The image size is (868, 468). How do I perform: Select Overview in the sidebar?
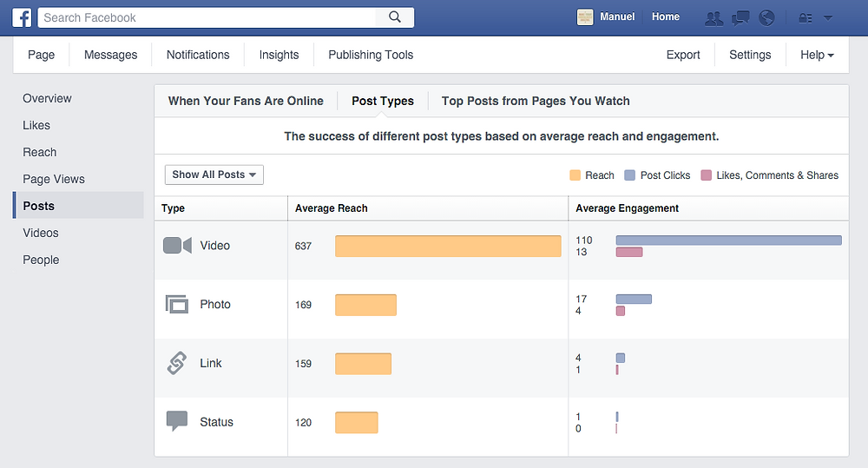(x=47, y=98)
